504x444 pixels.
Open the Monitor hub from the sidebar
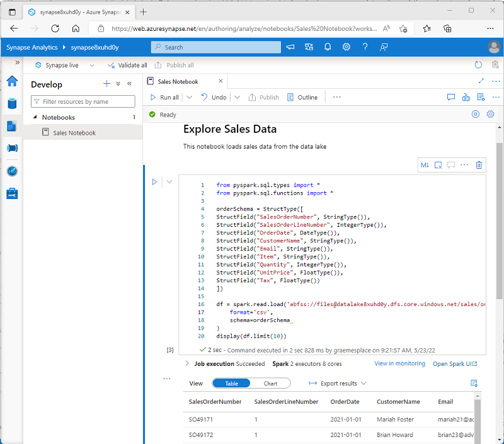(x=11, y=171)
